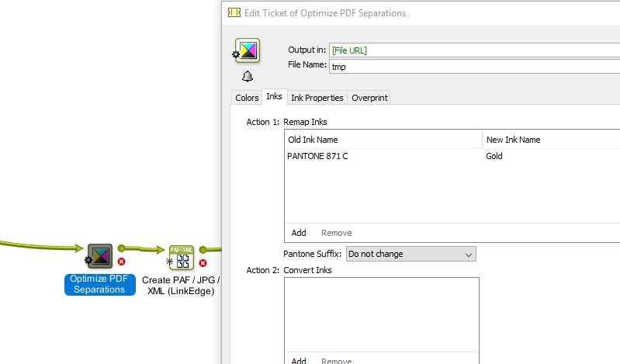Click red error marker beside Create PAF node
The image size is (620, 364).
203,263
